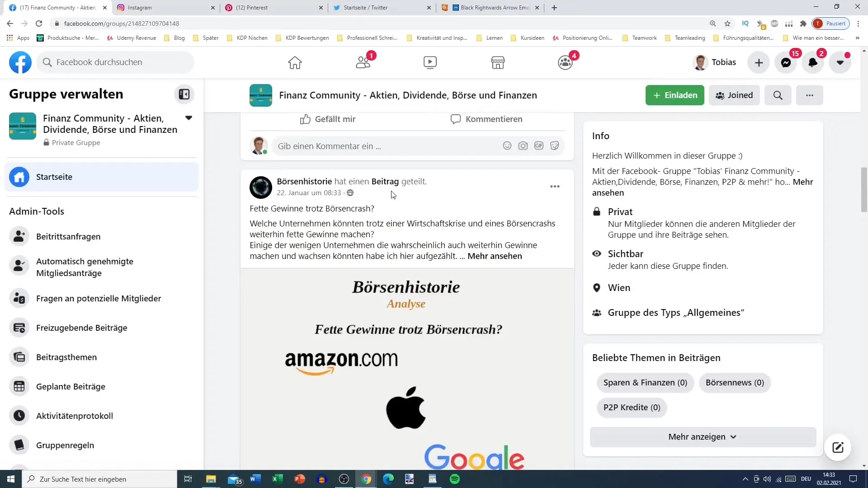The height and width of the screenshot is (488, 868).
Task: Open the Marketplace icon
Action: click(x=498, y=62)
